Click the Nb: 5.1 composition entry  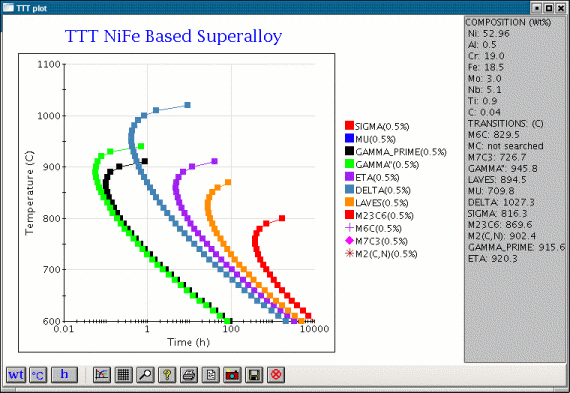(x=485, y=90)
